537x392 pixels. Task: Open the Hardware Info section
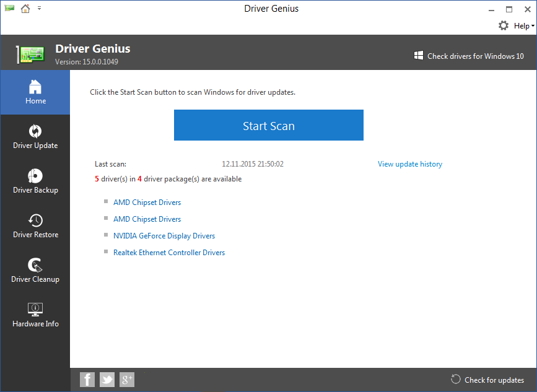(35, 315)
